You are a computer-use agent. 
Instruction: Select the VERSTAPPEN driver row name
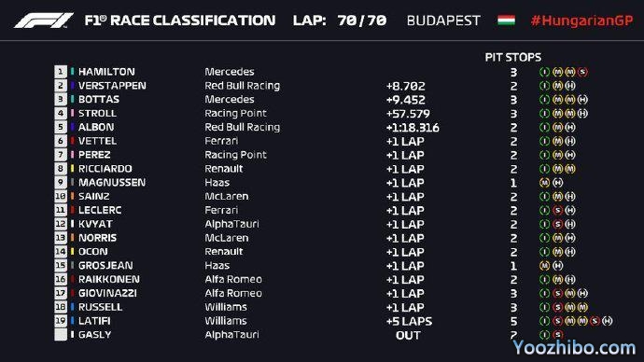coord(112,86)
